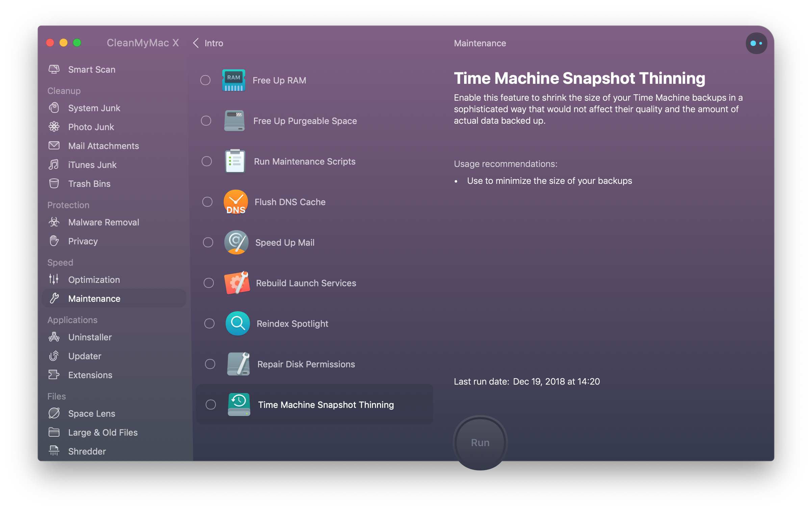Screen dimensions: 812x511
Task: Select the Flush DNS Cache radio button
Action: click(207, 202)
